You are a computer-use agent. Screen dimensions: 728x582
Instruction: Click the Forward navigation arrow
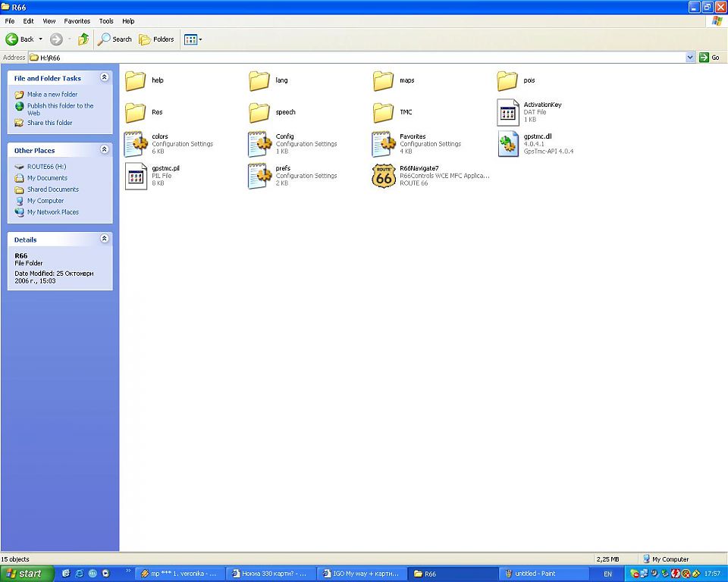pyautogui.click(x=56, y=39)
